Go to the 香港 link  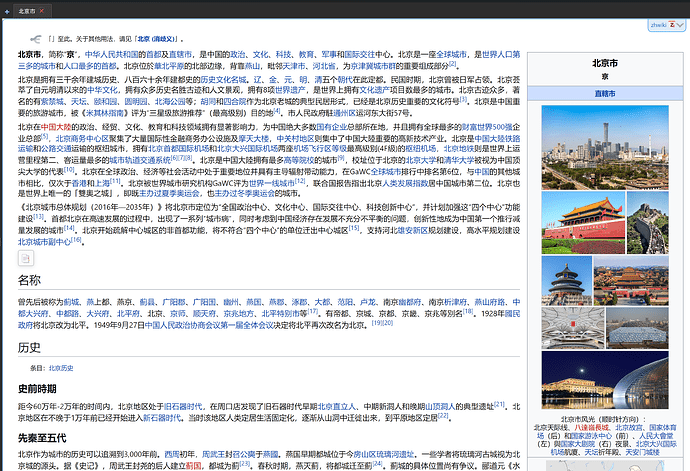click(x=79, y=183)
